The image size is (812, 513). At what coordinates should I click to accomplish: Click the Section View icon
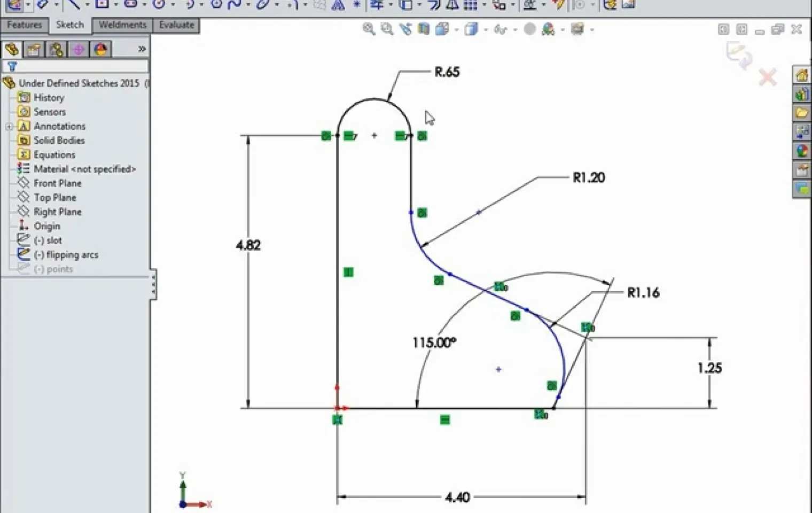pyautogui.click(x=424, y=29)
